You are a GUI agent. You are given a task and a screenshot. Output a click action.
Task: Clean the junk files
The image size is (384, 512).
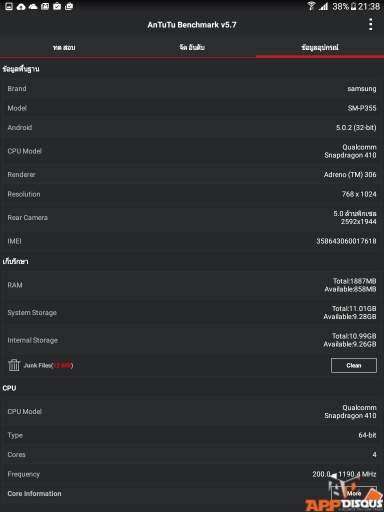coord(354,365)
